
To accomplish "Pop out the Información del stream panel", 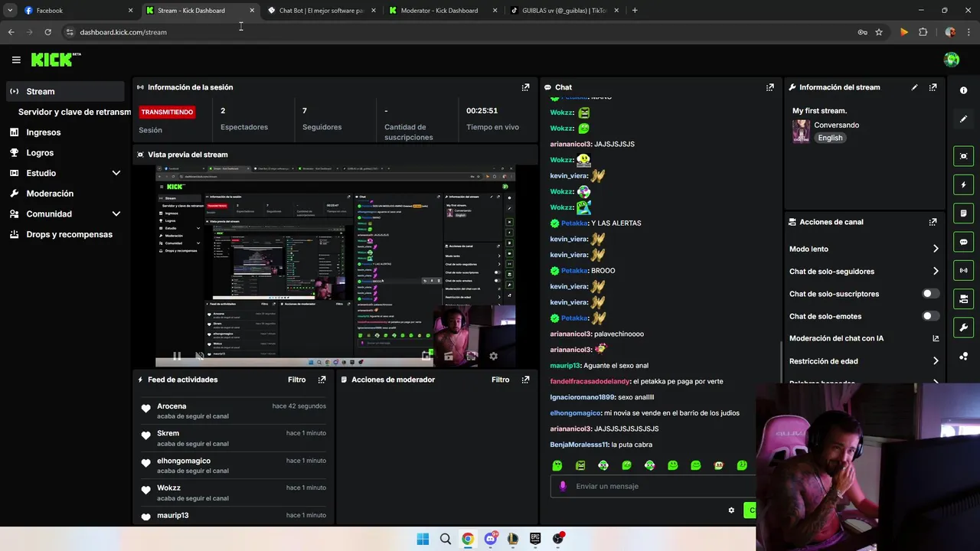I will 933,87.
